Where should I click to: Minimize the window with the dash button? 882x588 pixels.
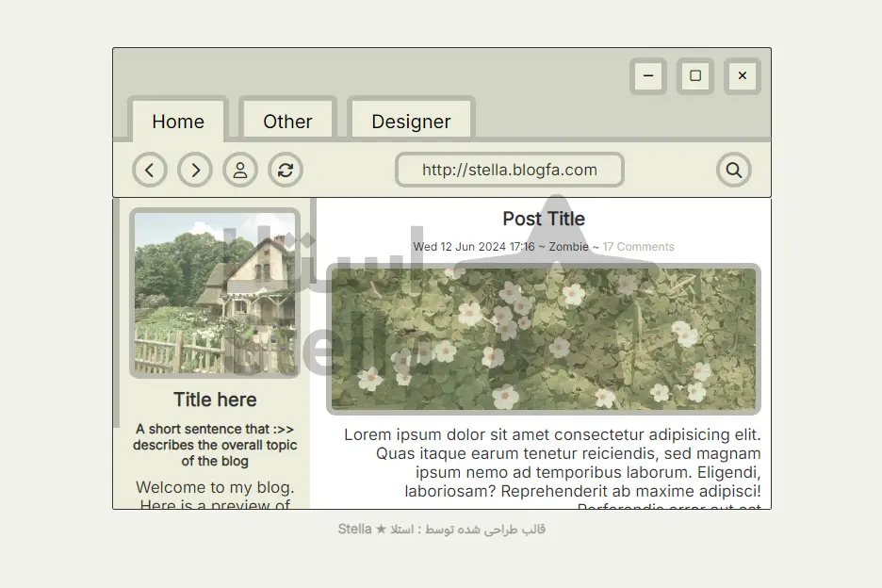pyautogui.click(x=648, y=76)
